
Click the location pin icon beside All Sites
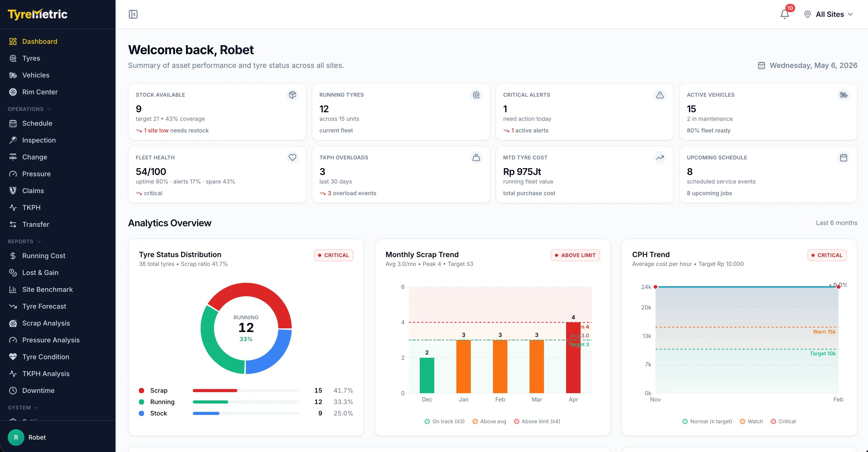(808, 14)
